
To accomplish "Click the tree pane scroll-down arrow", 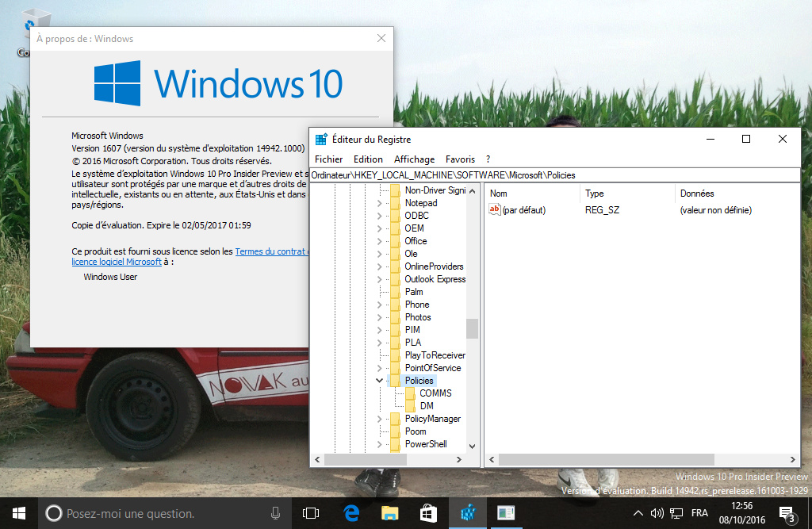I will pos(473,446).
